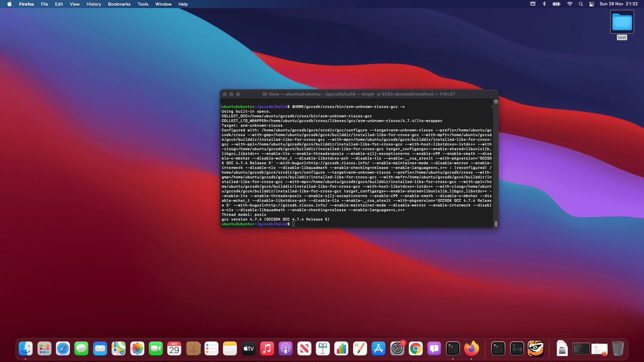Screen dimensions: 644x362
Task: Open the Calendar app from the Dock
Action: click(174, 348)
